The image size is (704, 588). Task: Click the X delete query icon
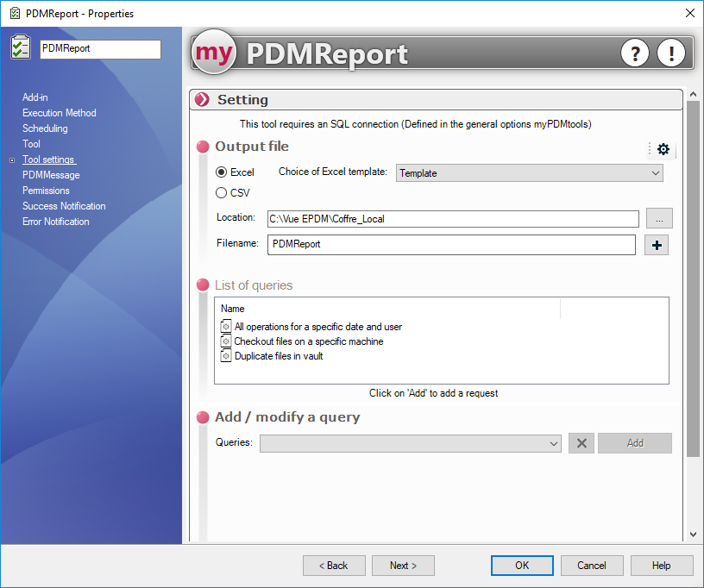pyautogui.click(x=581, y=443)
